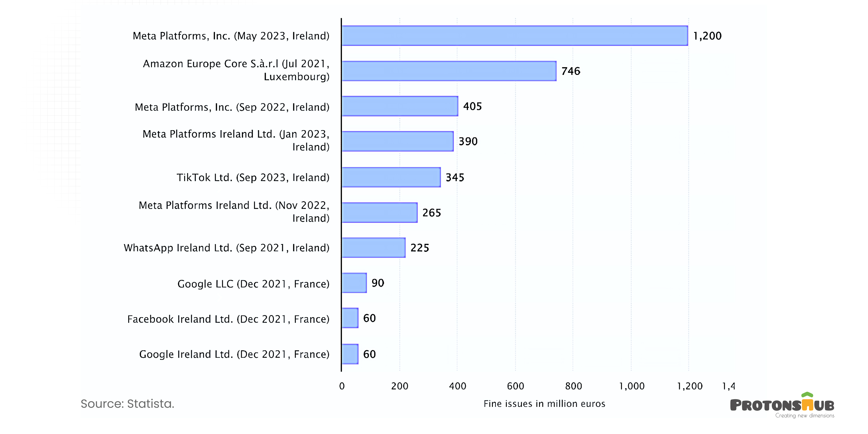Click 'Meta Platforms Ireland Ltd. (Nov 2022' label
The image size is (868, 434).
tap(234, 212)
